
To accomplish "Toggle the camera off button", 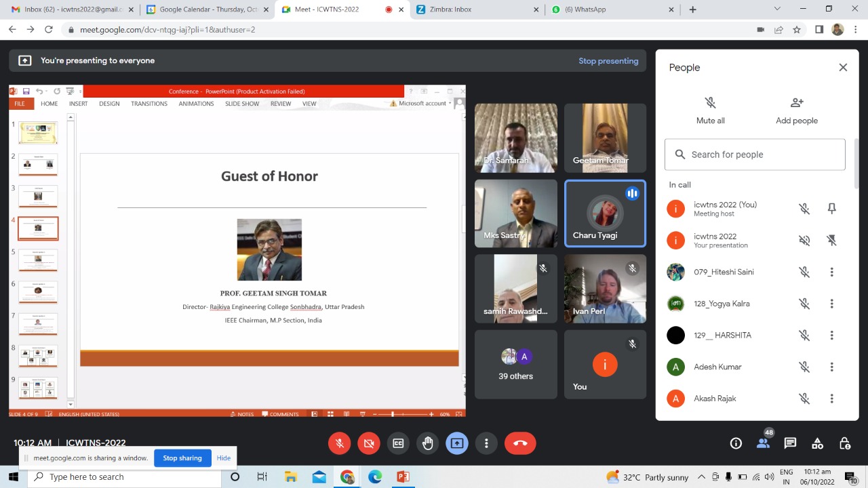I will [369, 443].
